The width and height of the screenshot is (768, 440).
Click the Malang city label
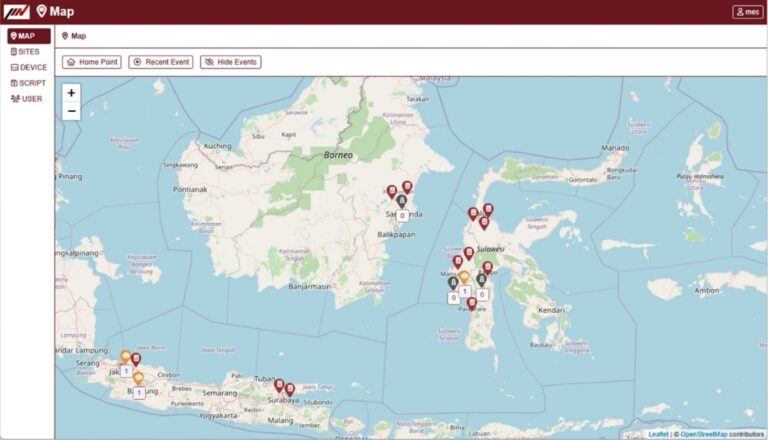[x=280, y=420]
